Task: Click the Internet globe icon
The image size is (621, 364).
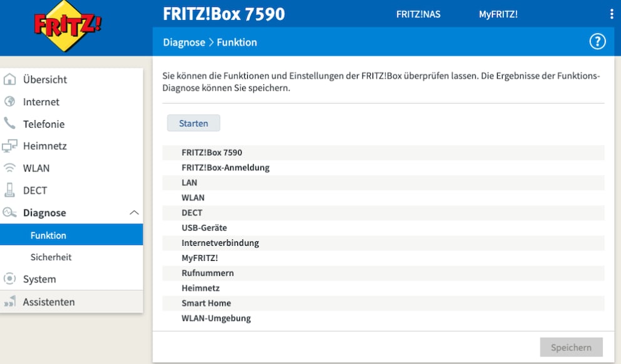Action: click(9, 102)
